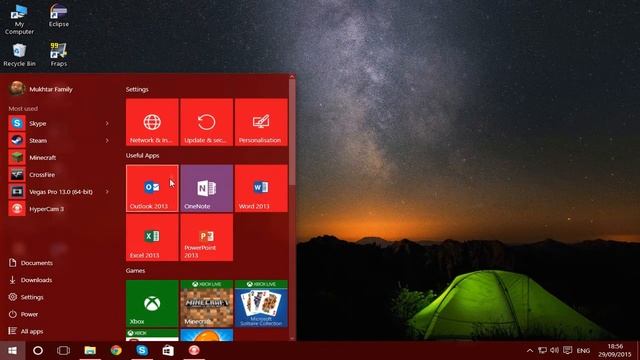Open the network status tray icon
Image resolution: width=640 pixels, height=360 pixels.
[x=542, y=351]
